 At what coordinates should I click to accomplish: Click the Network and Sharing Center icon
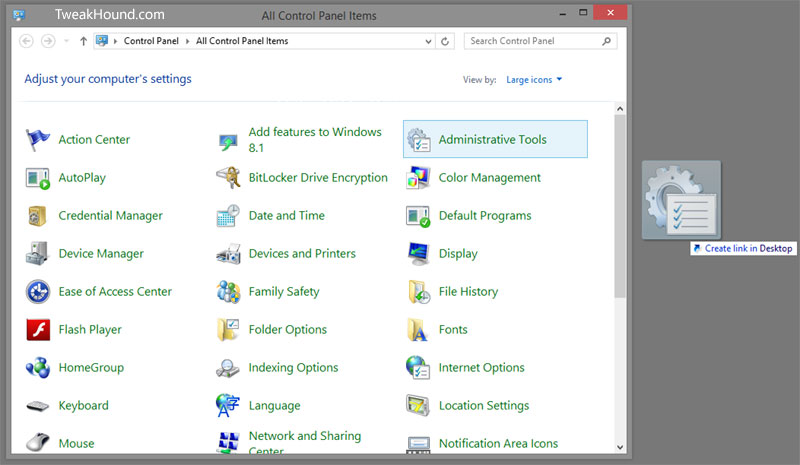(x=228, y=443)
